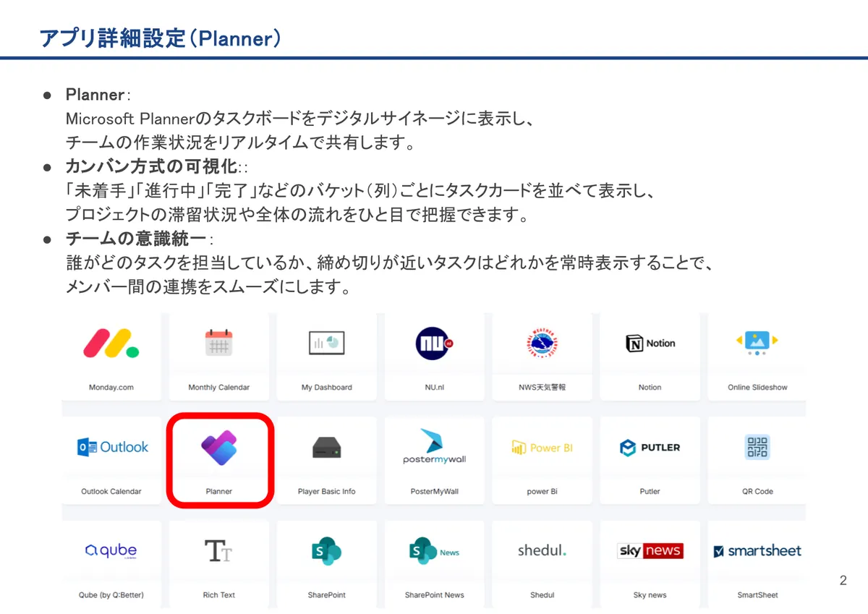
Task: Click the 'Monday.com' caption text
Action: [x=111, y=388]
